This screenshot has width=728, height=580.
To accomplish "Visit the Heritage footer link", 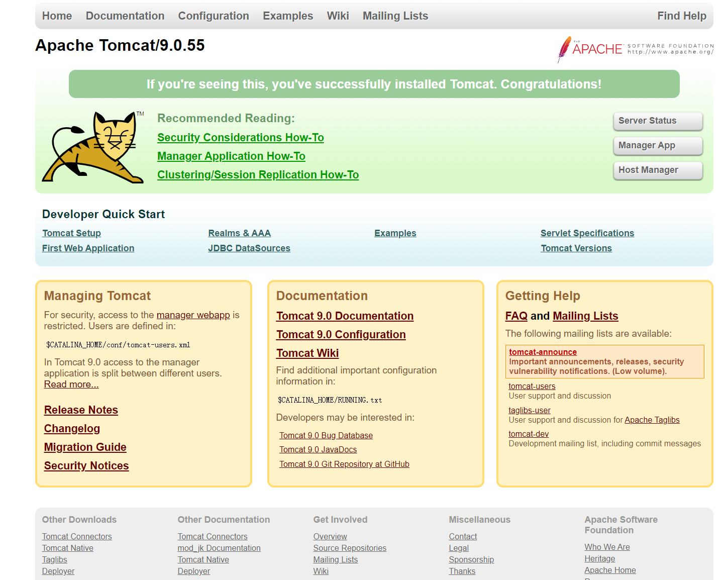I will point(599,559).
